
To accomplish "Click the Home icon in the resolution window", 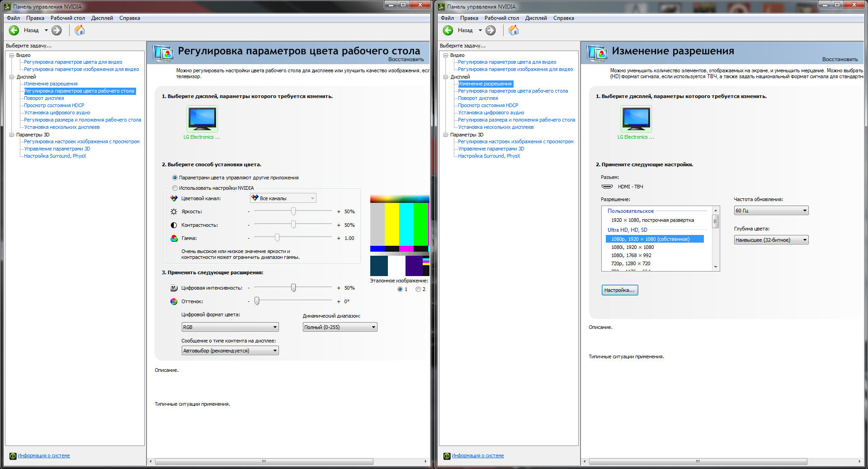I will click(x=514, y=30).
